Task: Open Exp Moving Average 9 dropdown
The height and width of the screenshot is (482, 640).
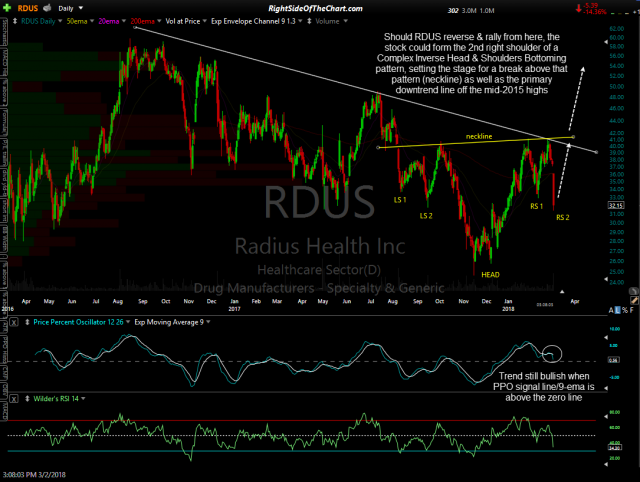Action: [208, 322]
